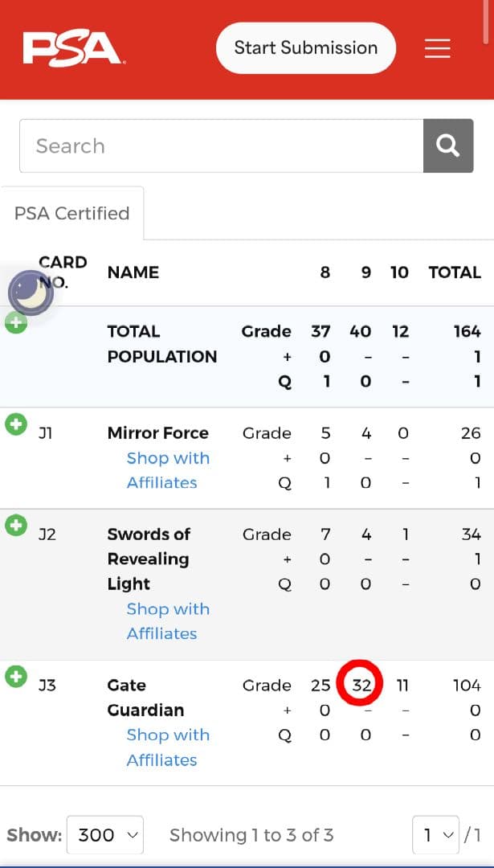
Task: Expand the Total Population row
Action: (16, 323)
